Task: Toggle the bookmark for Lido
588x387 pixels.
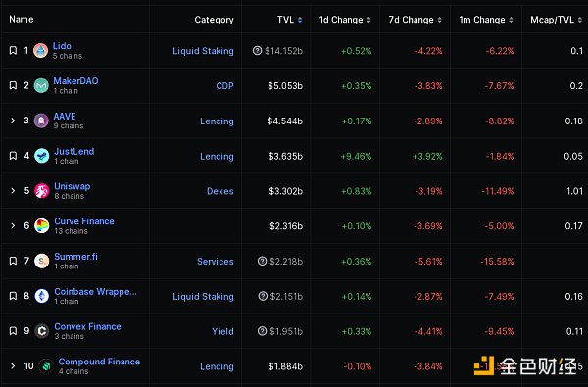Action: [x=13, y=50]
